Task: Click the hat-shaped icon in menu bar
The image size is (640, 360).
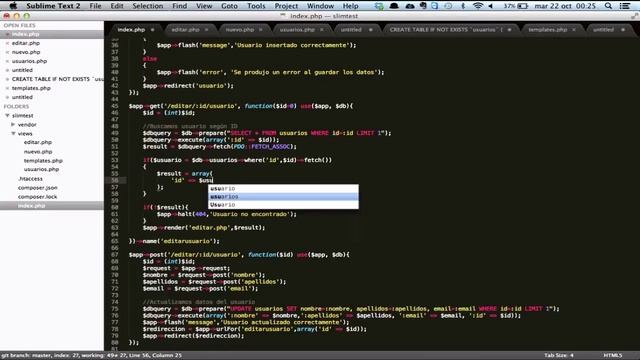Action: [x=394, y=6]
